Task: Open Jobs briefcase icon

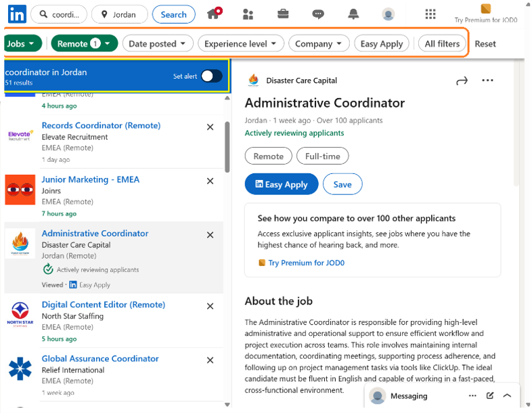Action: tap(283, 14)
